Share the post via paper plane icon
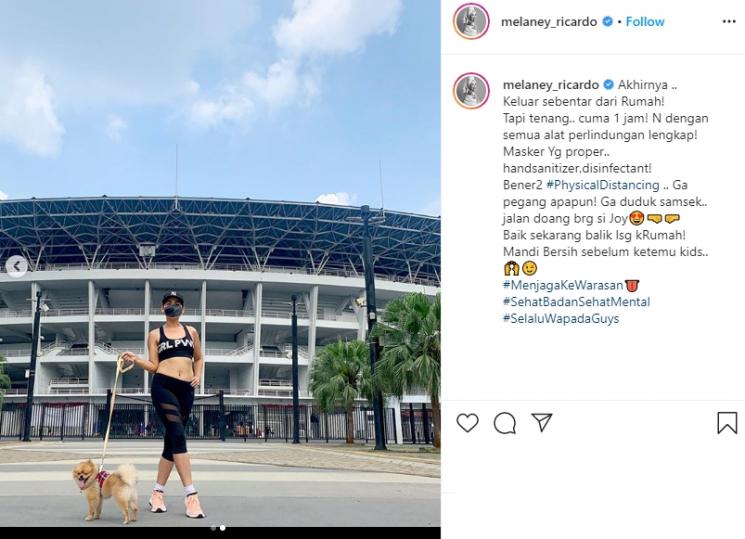The height and width of the screenshot is (539, 745). tap(542, 422)
